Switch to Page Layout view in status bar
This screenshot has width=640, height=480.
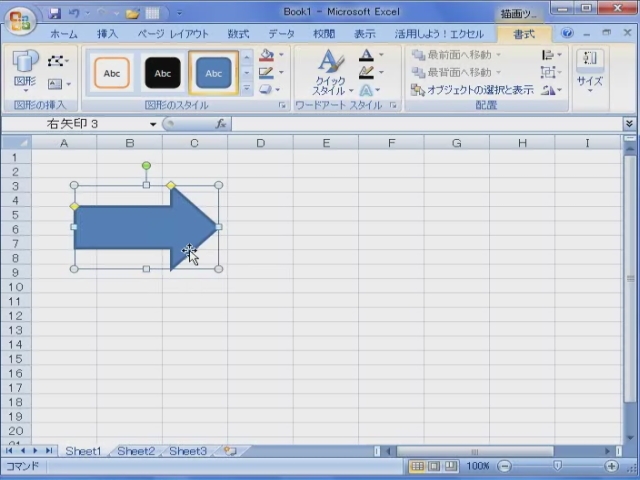[x=433, y=466]
